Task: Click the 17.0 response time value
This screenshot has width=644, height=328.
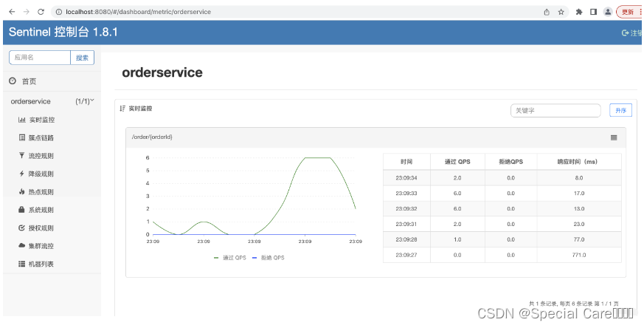Action: click(x=579, y=193)
